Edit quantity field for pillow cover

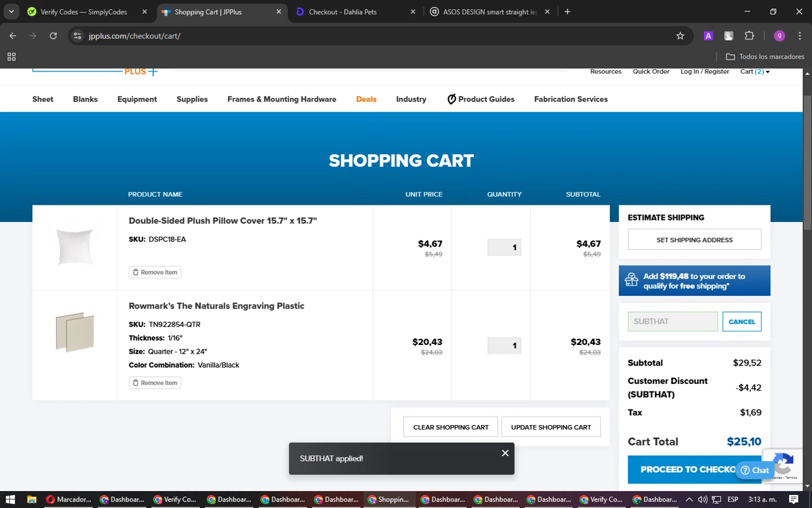504,248
